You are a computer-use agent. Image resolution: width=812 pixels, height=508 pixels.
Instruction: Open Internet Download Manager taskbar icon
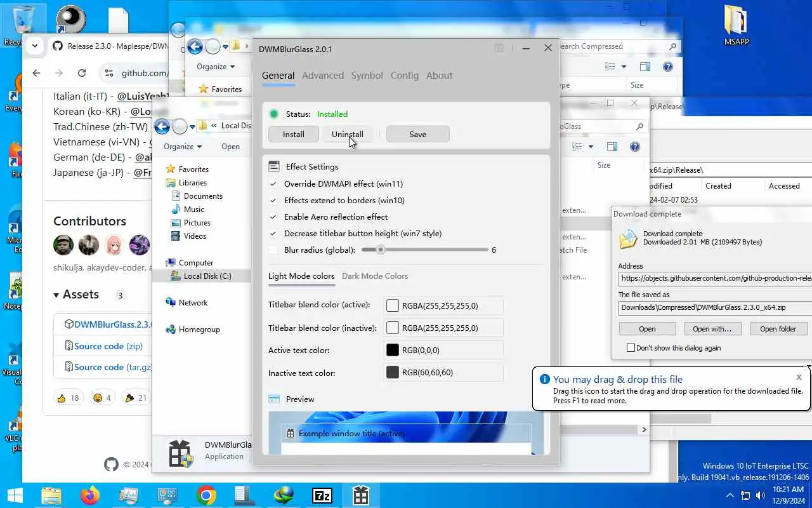click(284, 495)
